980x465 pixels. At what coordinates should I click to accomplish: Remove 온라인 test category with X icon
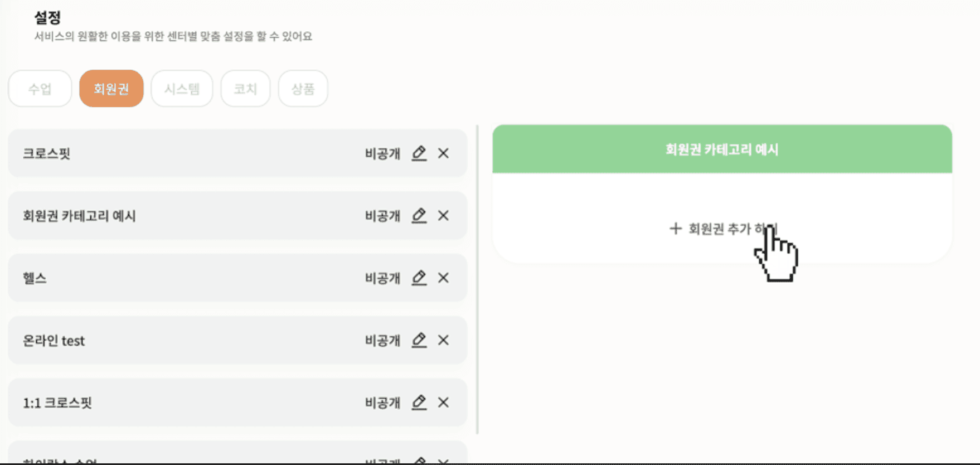443,340
